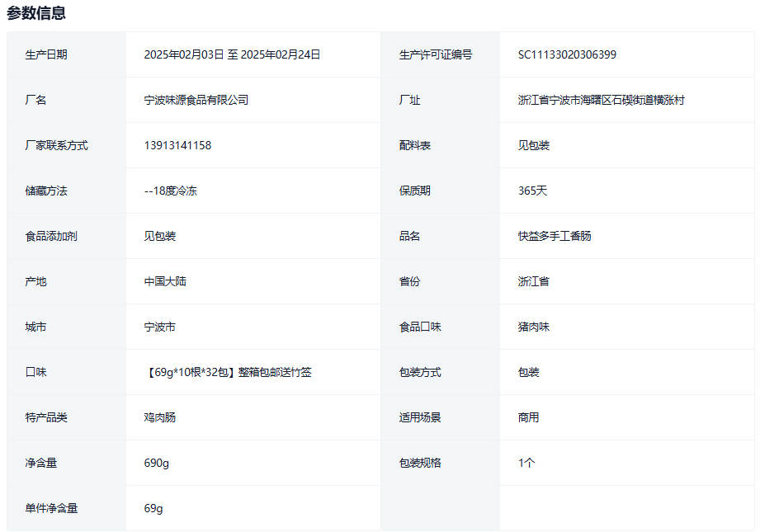Click the shelf life value 365天
The width and height of the screenshot is (760, 532).
coord(532,191)
